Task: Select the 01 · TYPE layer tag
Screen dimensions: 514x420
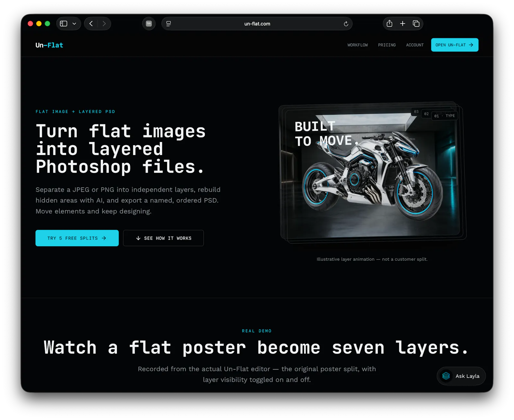Action: pyautogui.click(x=445, y=116)
